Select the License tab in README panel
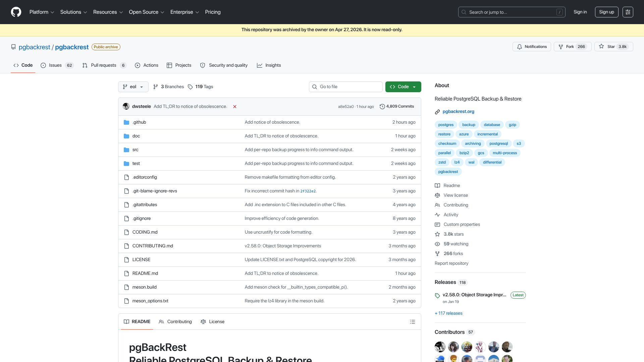Screen dimensions: 644x362 (212, 322)
